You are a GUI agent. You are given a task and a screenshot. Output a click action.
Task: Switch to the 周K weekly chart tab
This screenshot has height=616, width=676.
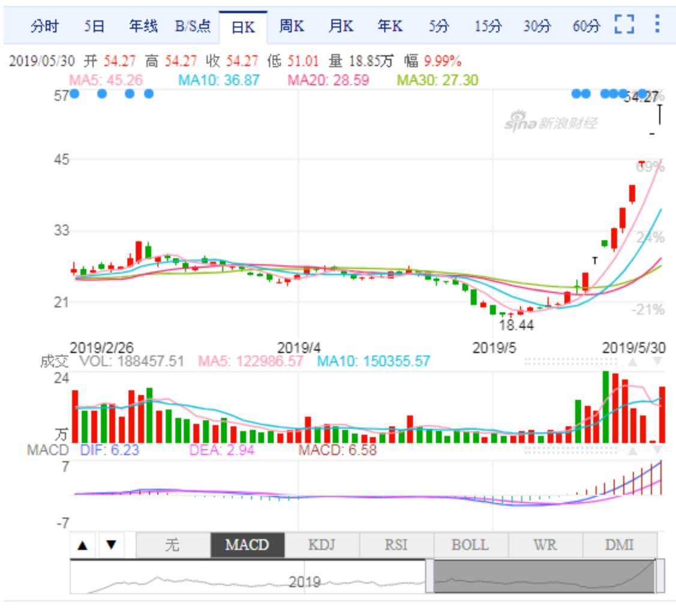(292, 26)
